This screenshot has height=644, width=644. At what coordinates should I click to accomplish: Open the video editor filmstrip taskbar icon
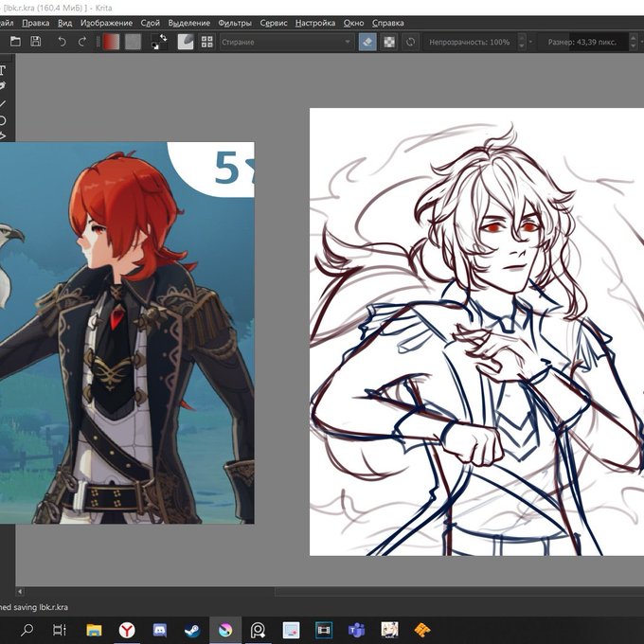pos(324,630)
